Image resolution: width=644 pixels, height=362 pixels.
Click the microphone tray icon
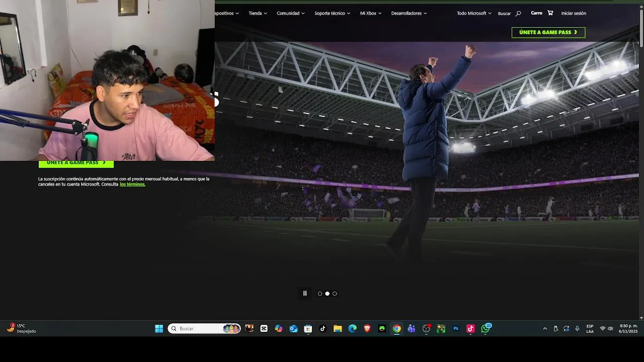coord(577,329)
